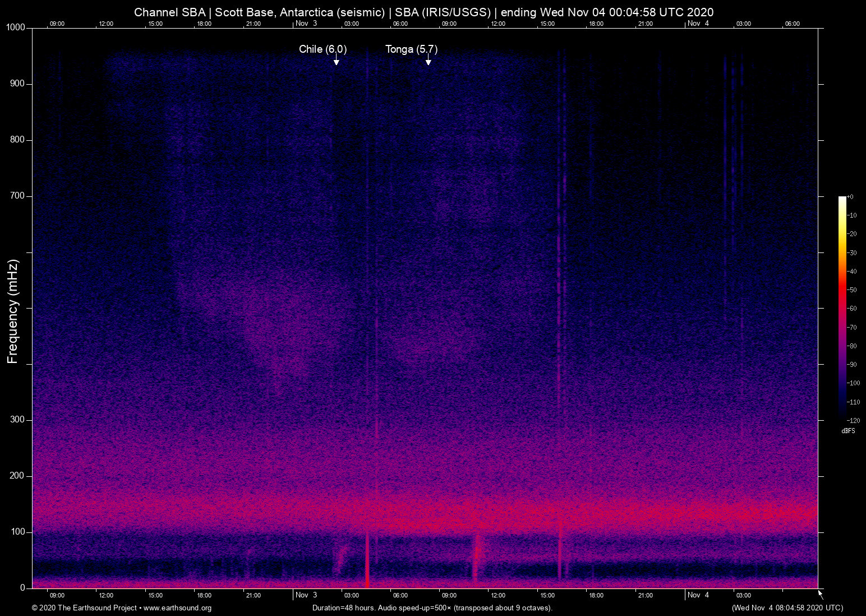Image resolution: width=866 pixels, height=616 pixels.
Task: Click the Nov 3 label on the bottom axis
Action: point(306,595)
